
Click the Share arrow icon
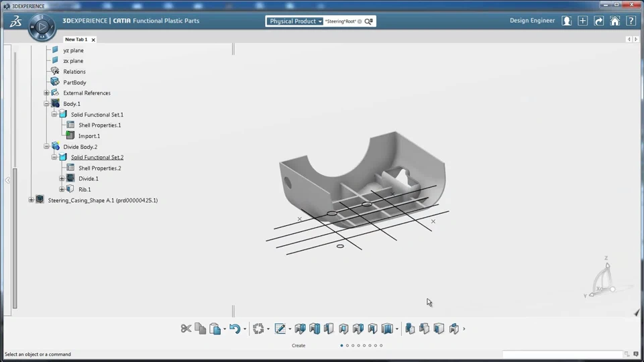point(599,21)
